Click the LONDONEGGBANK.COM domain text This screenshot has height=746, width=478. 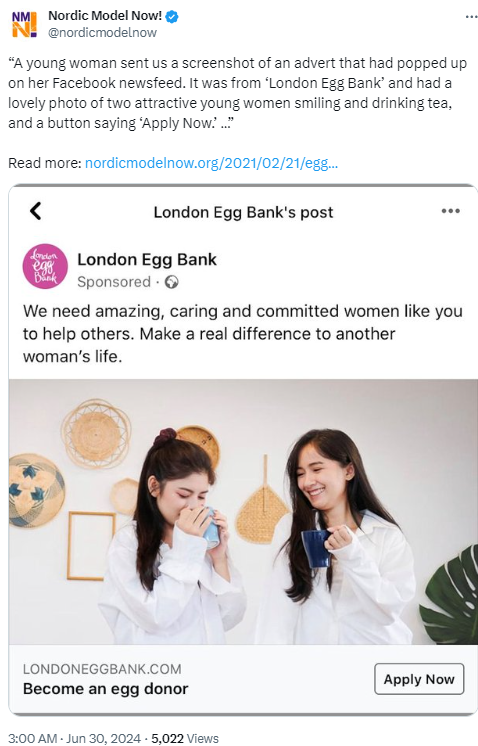(102, 669)
